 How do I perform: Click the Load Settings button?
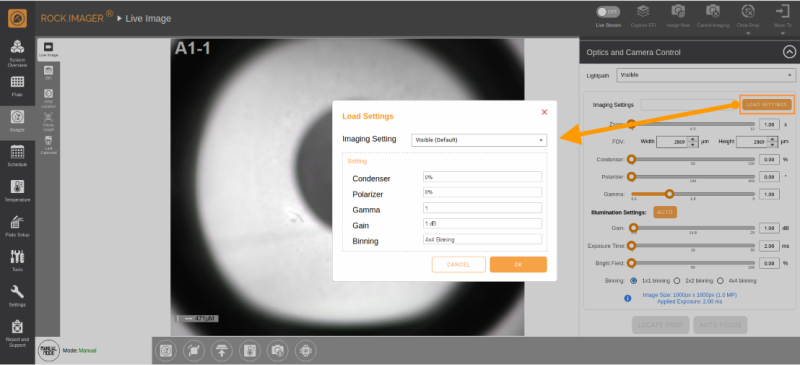[767, 105]
